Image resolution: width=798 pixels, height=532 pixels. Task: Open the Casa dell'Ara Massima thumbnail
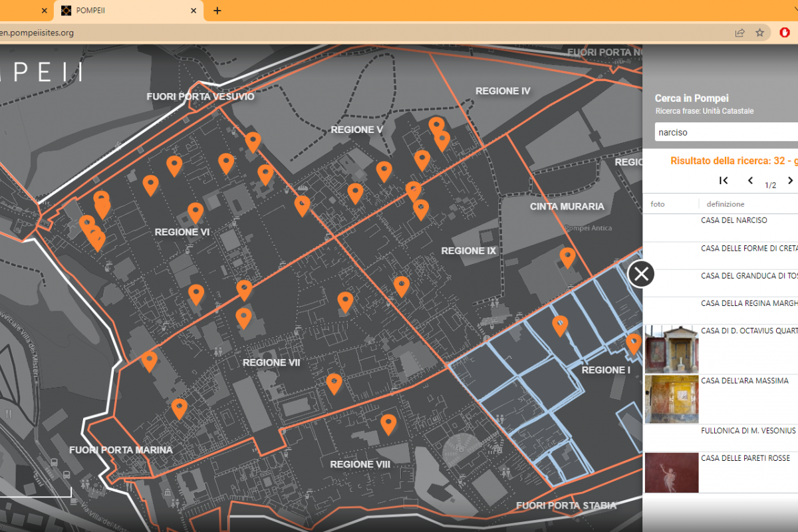(x=672, y=399)
